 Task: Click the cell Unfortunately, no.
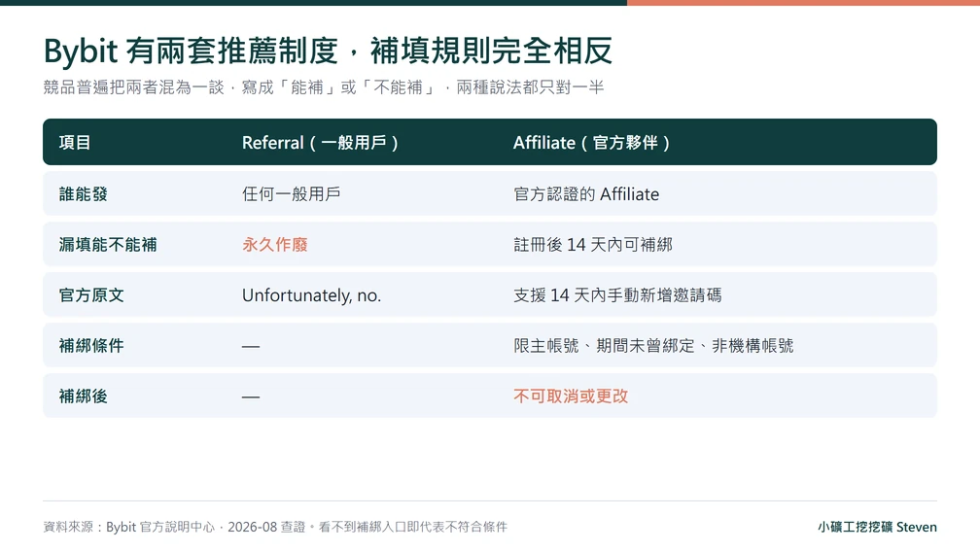click(x=311, y=294)
